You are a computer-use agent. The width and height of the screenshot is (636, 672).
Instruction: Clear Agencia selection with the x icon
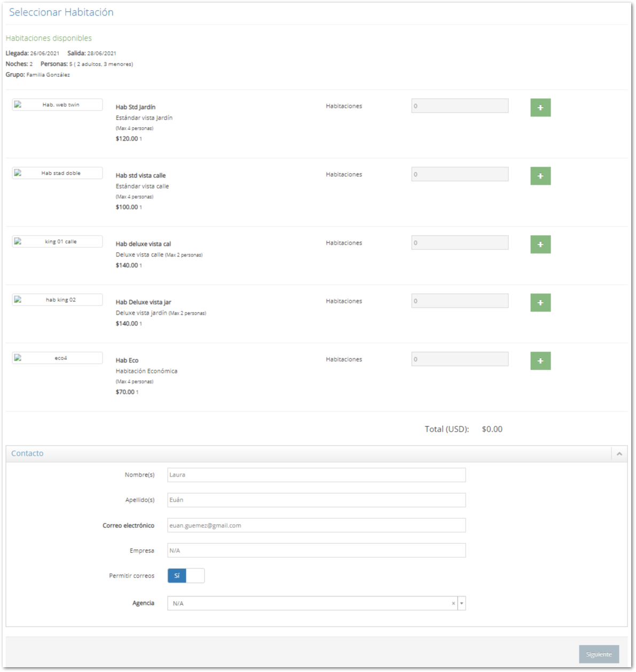(453, 603)
